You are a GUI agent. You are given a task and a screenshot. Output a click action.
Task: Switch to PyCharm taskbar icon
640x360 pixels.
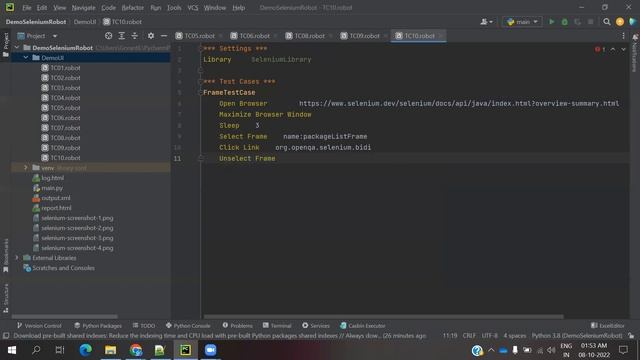pos(185,350)
